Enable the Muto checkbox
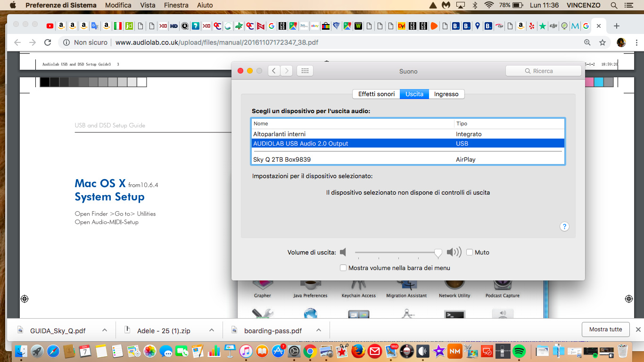The width and height of the screenshot is (644, 362). tap(470, 252)
